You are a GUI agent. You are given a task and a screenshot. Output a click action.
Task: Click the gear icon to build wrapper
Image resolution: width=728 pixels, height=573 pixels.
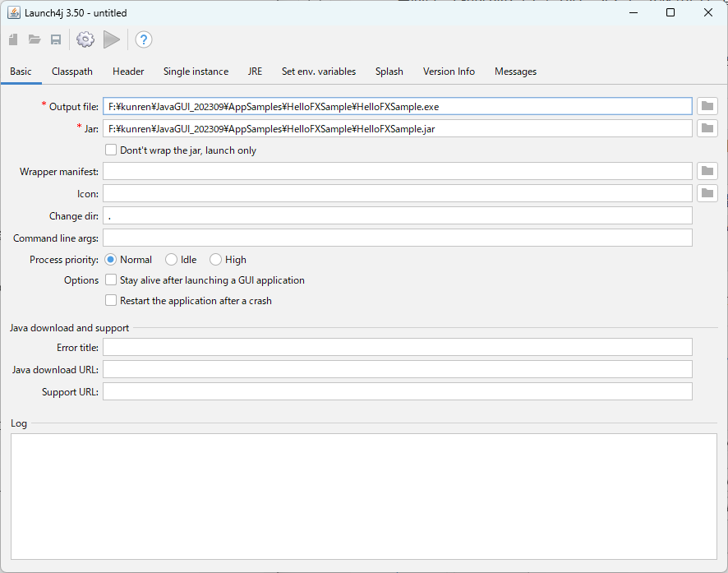[85, 39]
